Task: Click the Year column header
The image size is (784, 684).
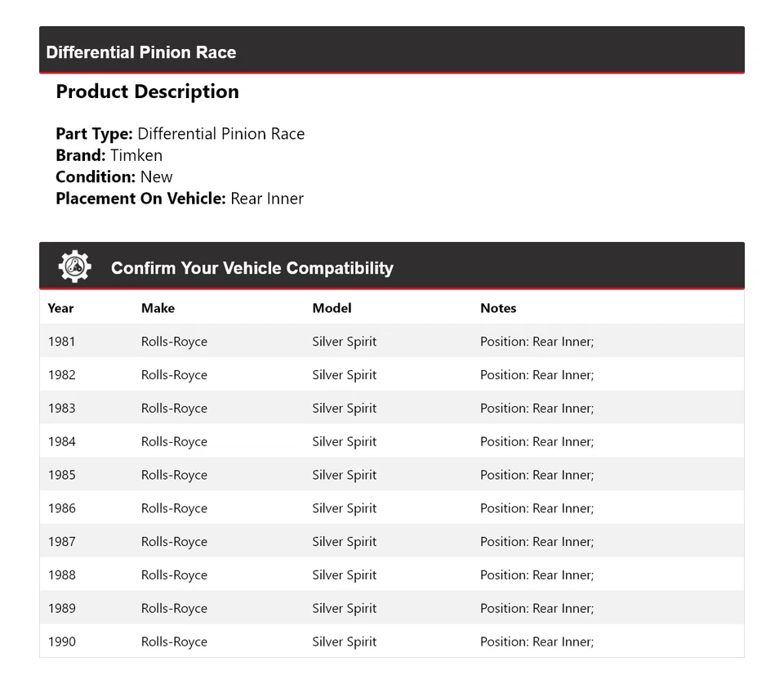Action: (x=60, y=308)
